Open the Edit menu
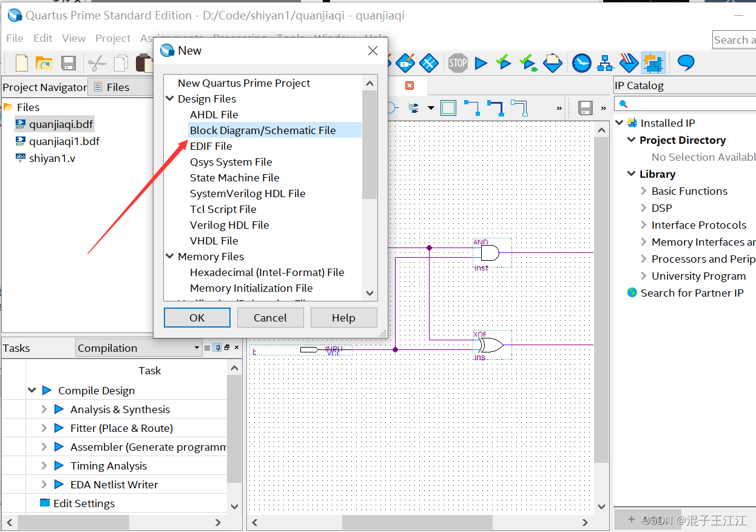756x532 pixels. [42, 38]
